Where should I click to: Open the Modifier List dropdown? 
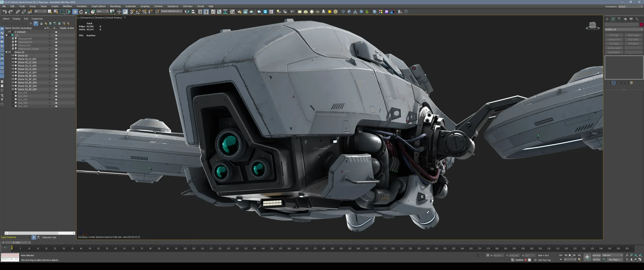(624, 29)
